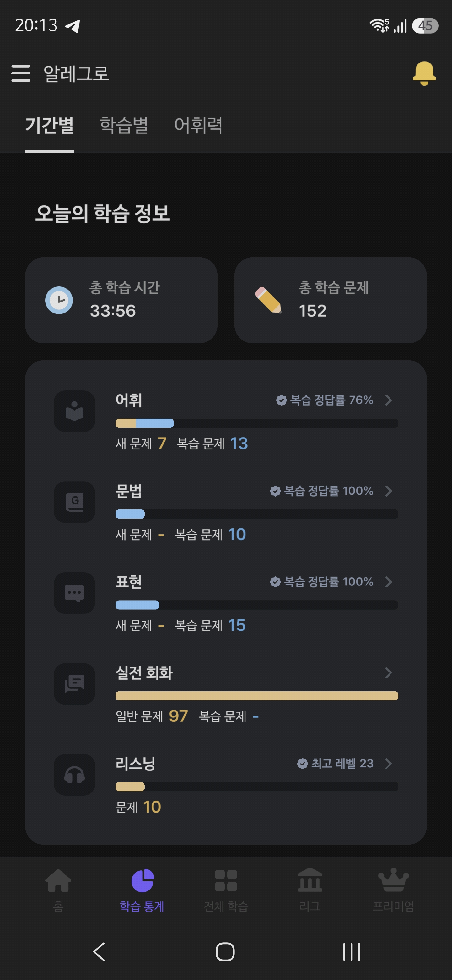The height and width of the screenshot is (980, 452).
Task: Tap the 리스닝 headphones icon
Action: [x=74, y=775]
